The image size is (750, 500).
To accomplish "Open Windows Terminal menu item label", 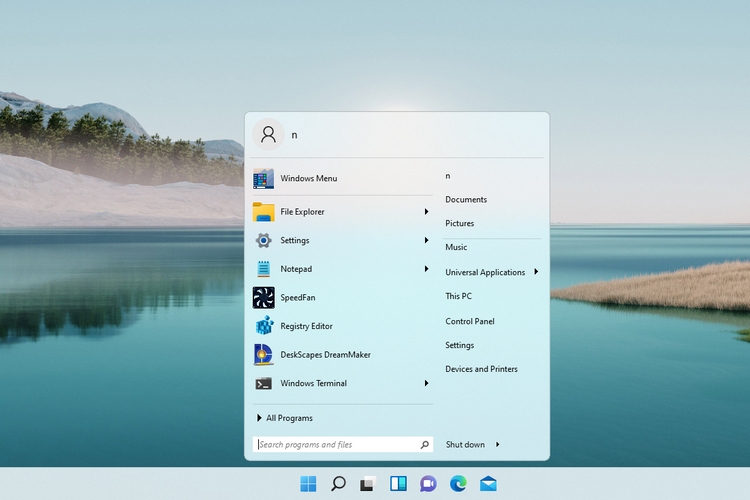I will click(313, 383).
